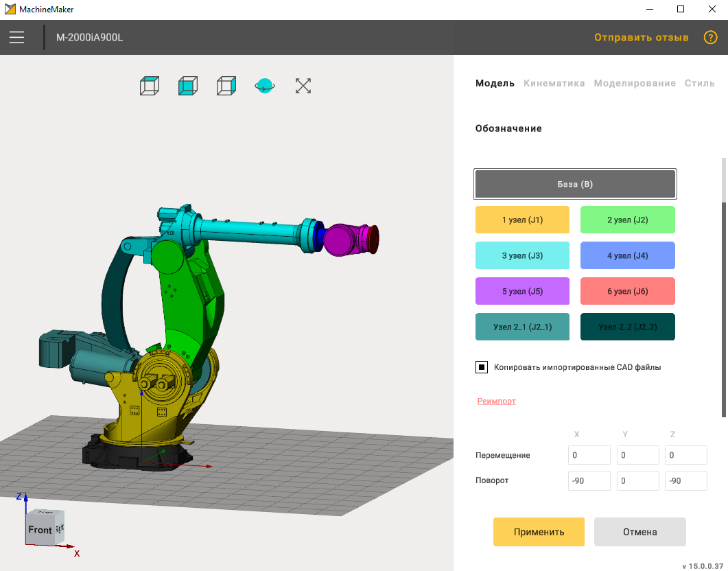This screenshot has height=571, width=728.
Task: Switch to top view cube icon
Action: (150, 86)
